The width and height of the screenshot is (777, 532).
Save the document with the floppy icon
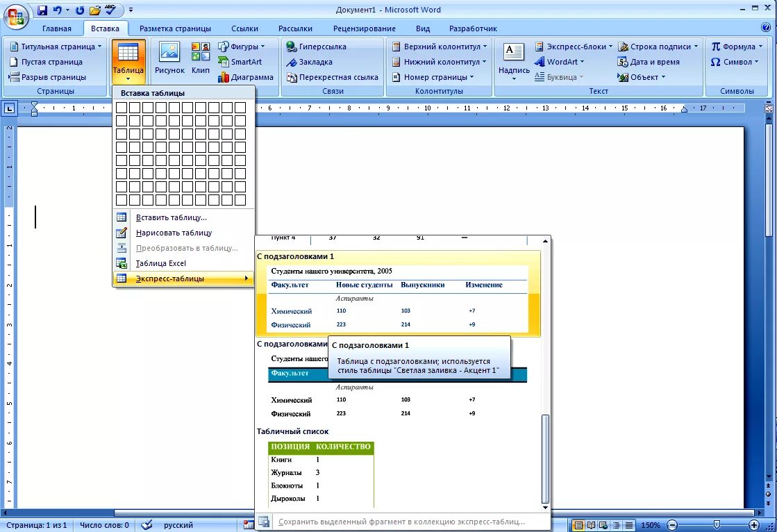click(x=42, y=10)
